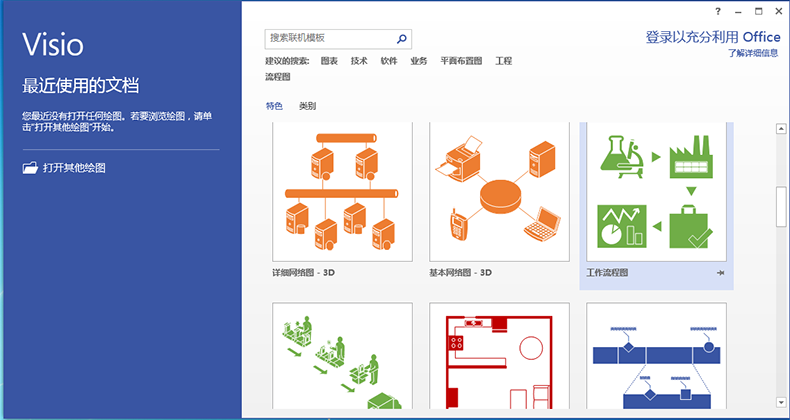
Task: Open the green isometric workflow template
Action: coord(342,356)
